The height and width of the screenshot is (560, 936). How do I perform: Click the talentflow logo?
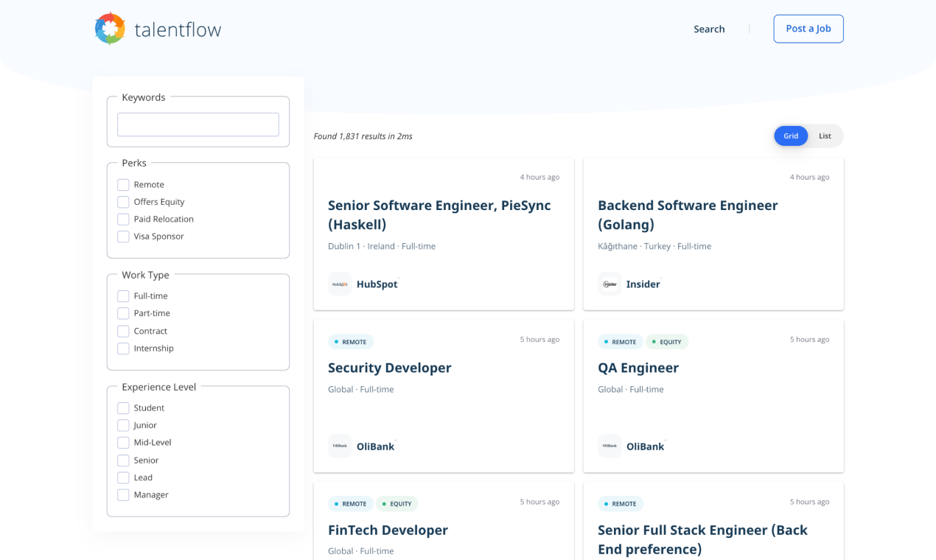click(x=157, y=29)
